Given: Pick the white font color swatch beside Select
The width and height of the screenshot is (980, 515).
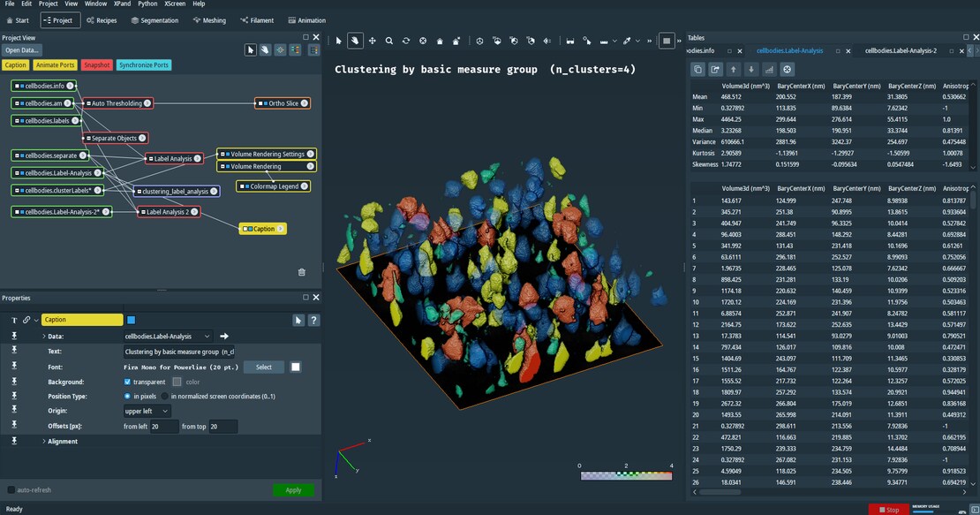Looking at the screenshot, I should coord(296,367).
